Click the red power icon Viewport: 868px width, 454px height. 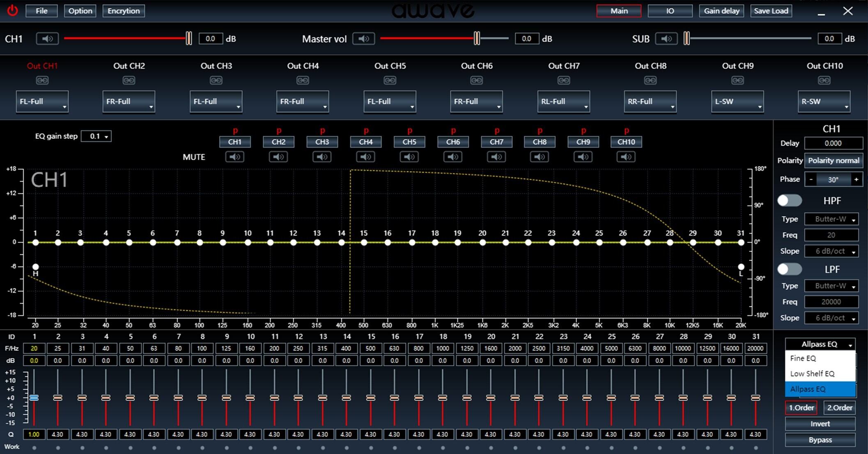pyautogui.click(x=13, y=11)
